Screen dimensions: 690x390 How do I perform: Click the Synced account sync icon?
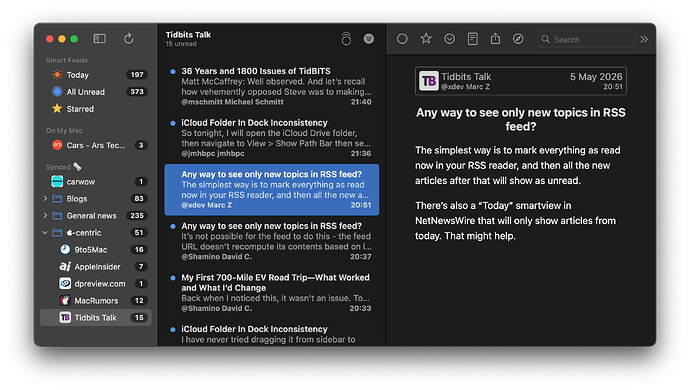77,166
